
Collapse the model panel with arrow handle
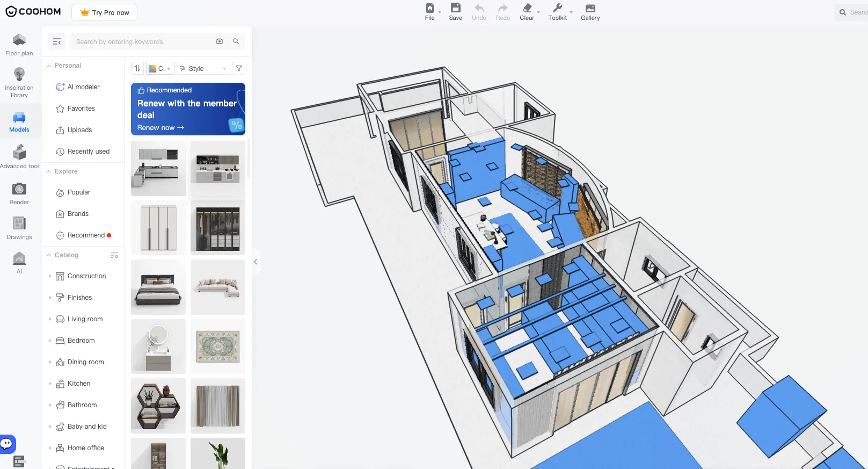click(x=256, y=262)
